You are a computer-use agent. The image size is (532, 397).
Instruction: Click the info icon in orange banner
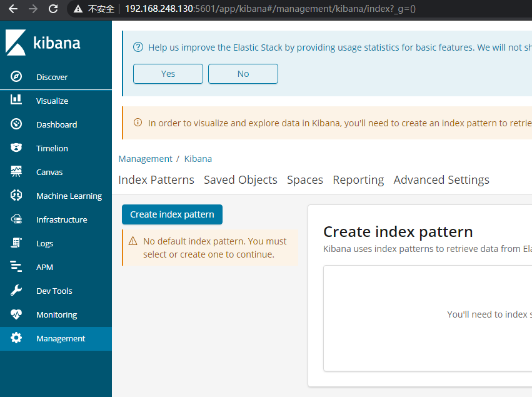[x=138, y=122]
